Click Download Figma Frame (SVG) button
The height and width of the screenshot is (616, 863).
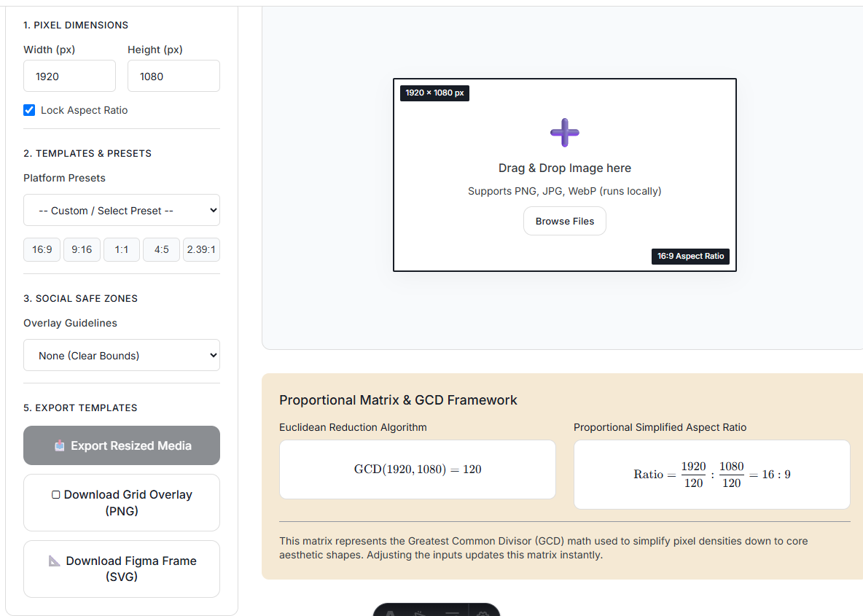tap(122, 569)
